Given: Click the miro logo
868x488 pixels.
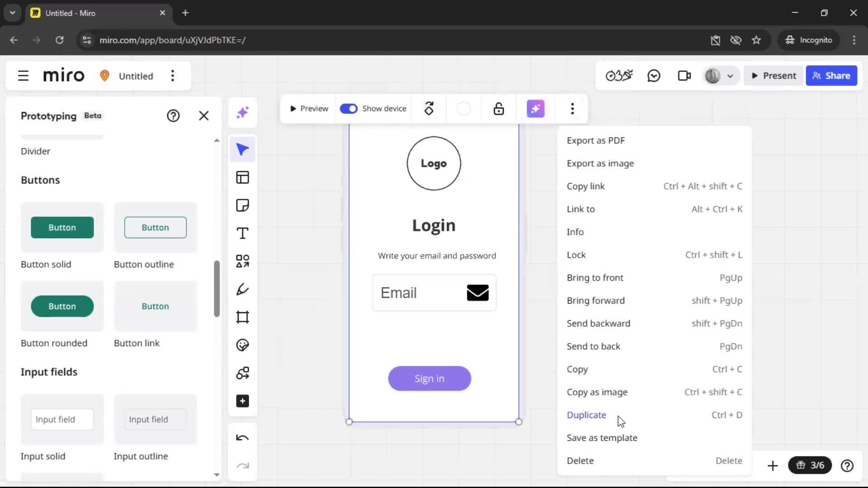Looking at the screenshot, I should coord(64,75).
